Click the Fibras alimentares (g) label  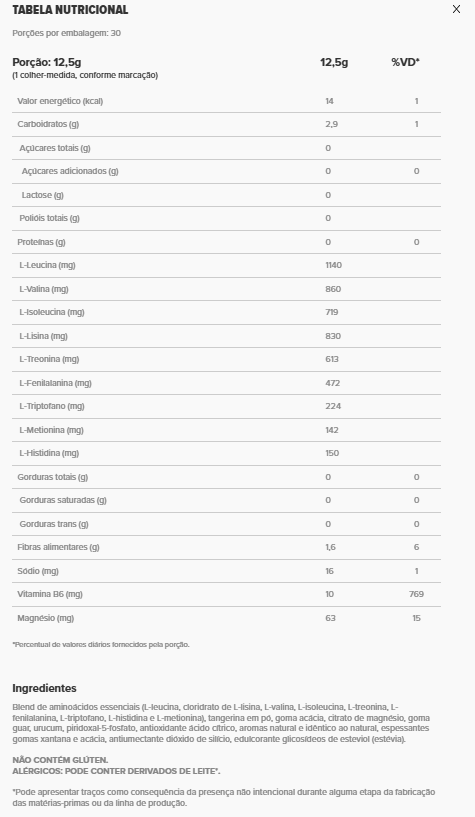pyautogui.click(x=58, y=547)
